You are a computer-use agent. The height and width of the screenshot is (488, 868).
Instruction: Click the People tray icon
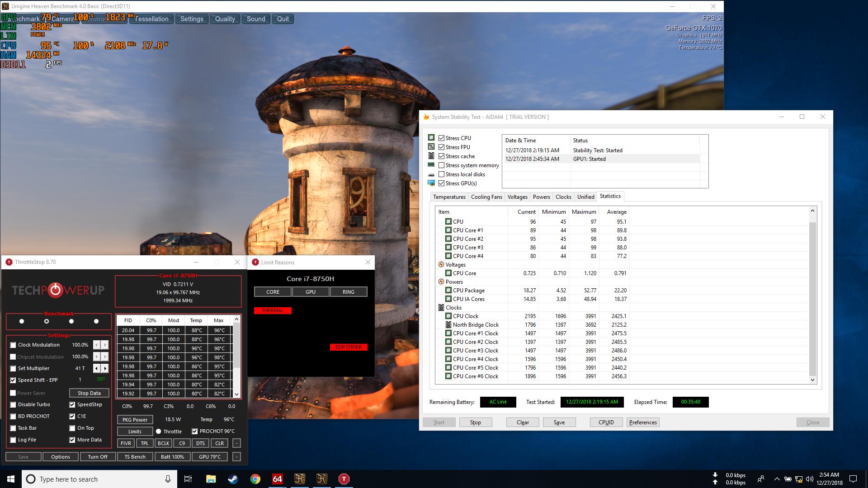point(761,479)
